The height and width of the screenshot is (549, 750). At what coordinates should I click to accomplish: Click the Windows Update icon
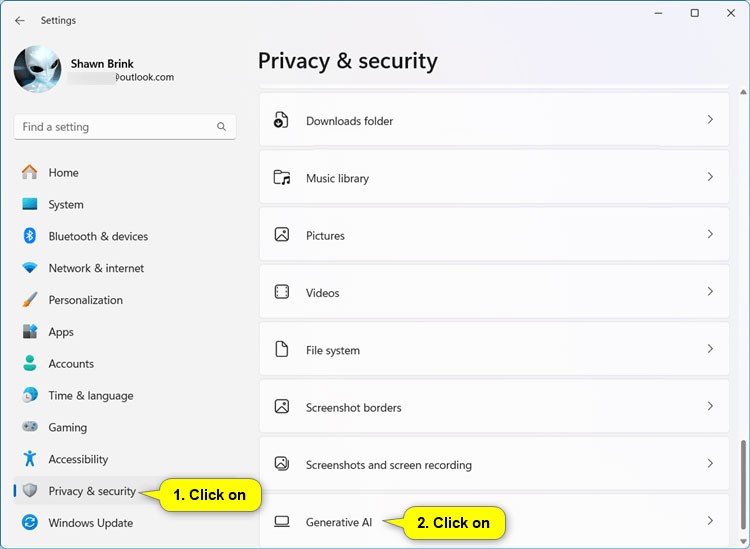tap(30, 523)
